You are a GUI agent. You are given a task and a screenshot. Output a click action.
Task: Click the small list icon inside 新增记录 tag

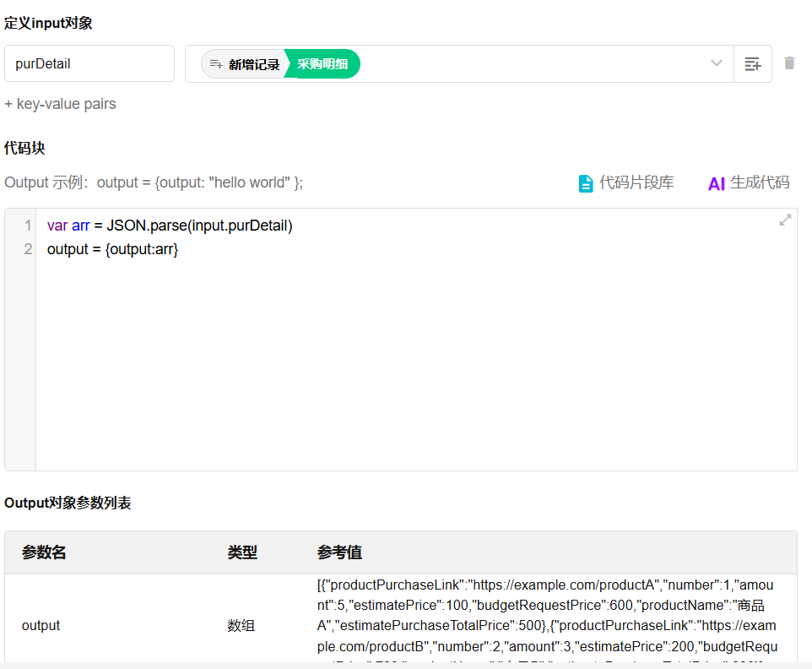pyautogui.click(x=216, y=63)
